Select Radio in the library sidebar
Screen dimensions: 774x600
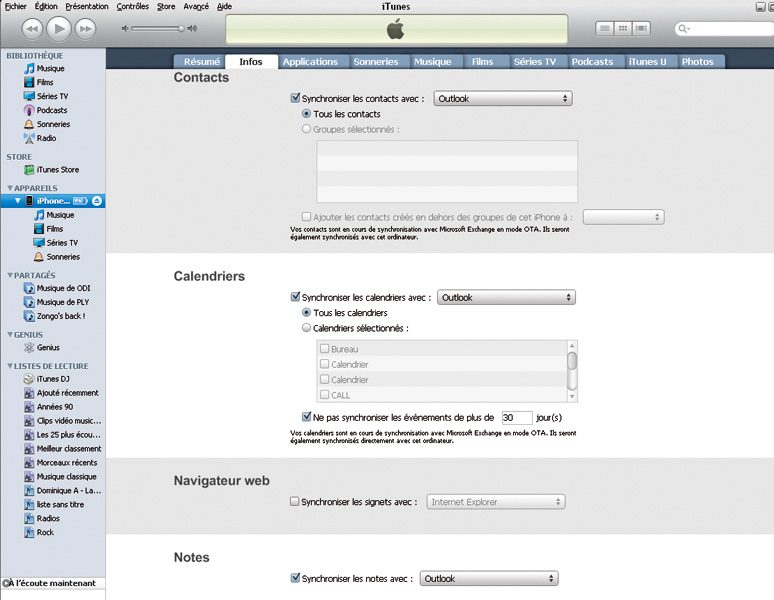pos(46,138)
